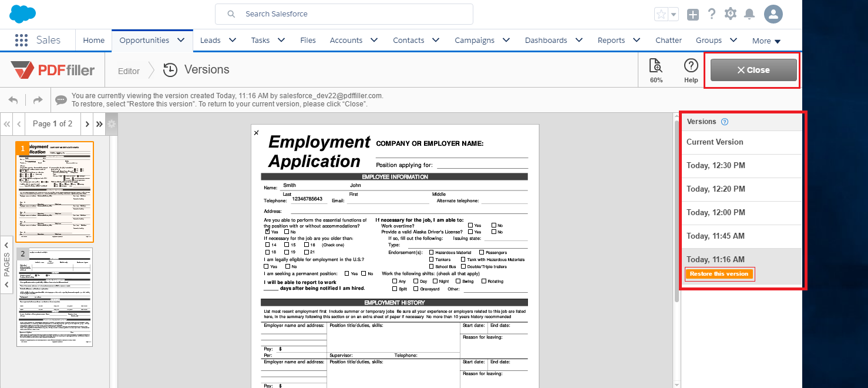Click the Editor breadcrumb link
Screen dimensions: 868x388
pos(129,71)
